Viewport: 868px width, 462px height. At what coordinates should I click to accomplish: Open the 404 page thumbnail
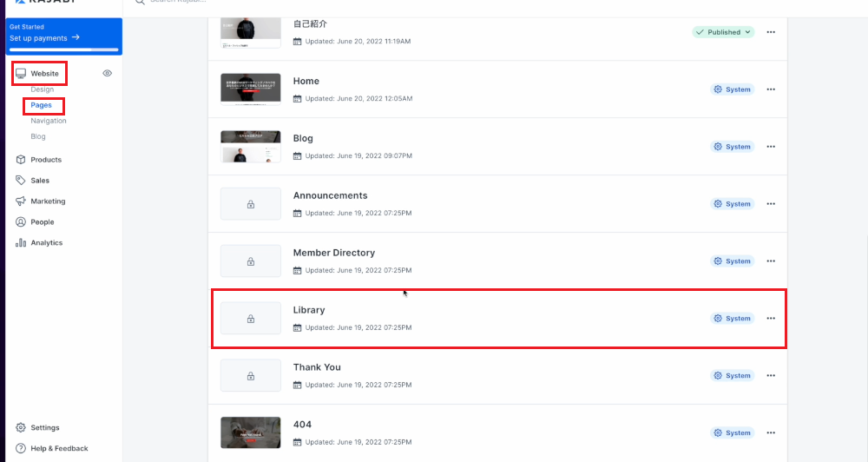pos(250,432)
